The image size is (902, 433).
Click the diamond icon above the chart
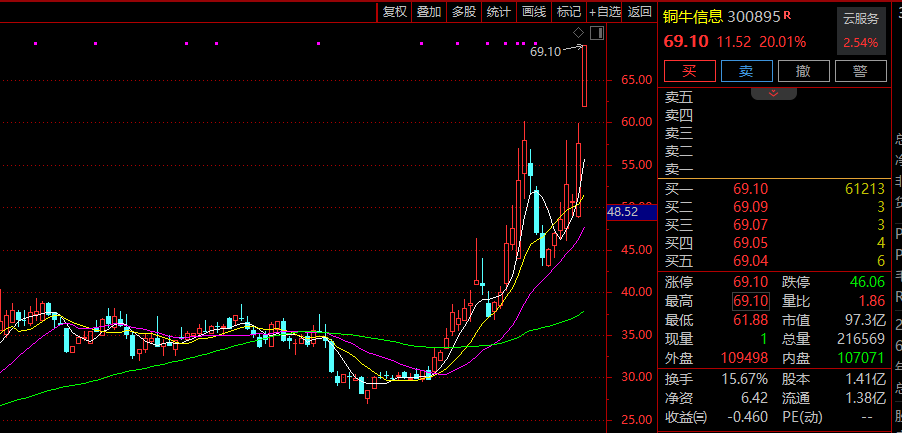579,32
